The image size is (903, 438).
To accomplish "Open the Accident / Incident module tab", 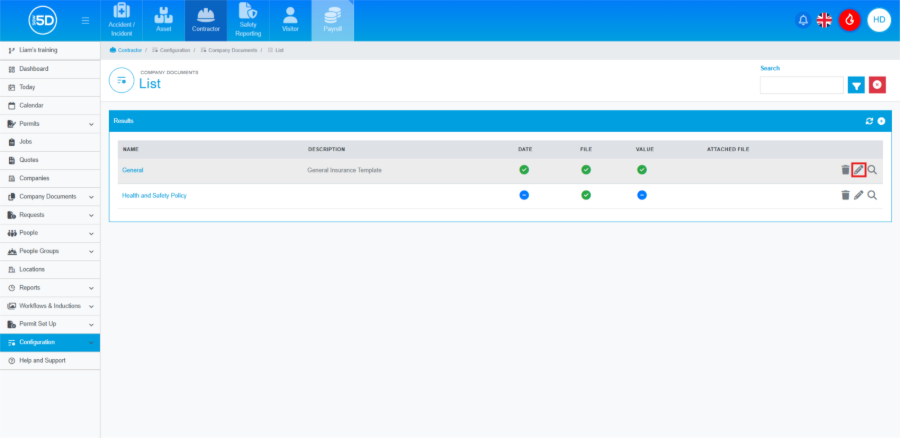I will pyautogui.click(x=121, y=20).
